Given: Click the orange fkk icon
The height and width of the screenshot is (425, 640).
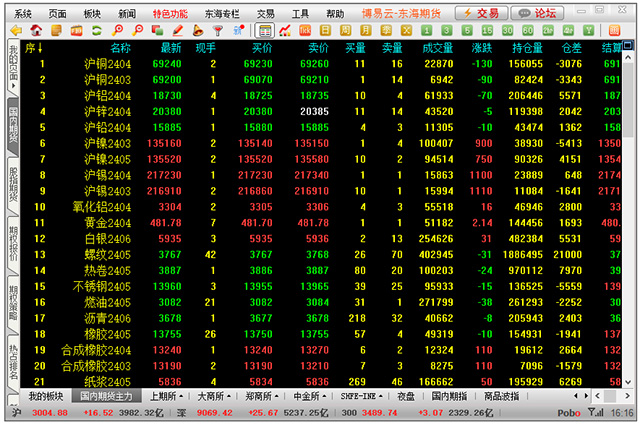Looking at the screenshot, I should click(x=305, y=30).
